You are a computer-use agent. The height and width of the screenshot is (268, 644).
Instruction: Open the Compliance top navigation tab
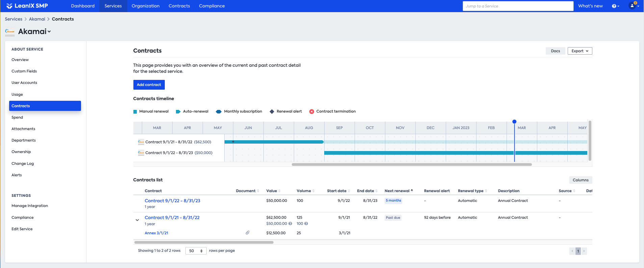(x=212, y=6)
